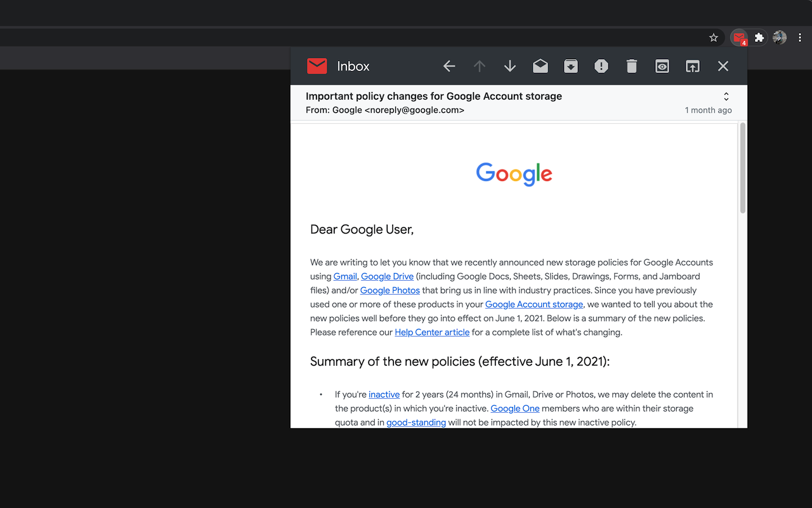Viewport: 812px width, 508px height.
Task: Click the red envelope icon next to Inbox
Action: pyautogui.click(x=317, y=66)
